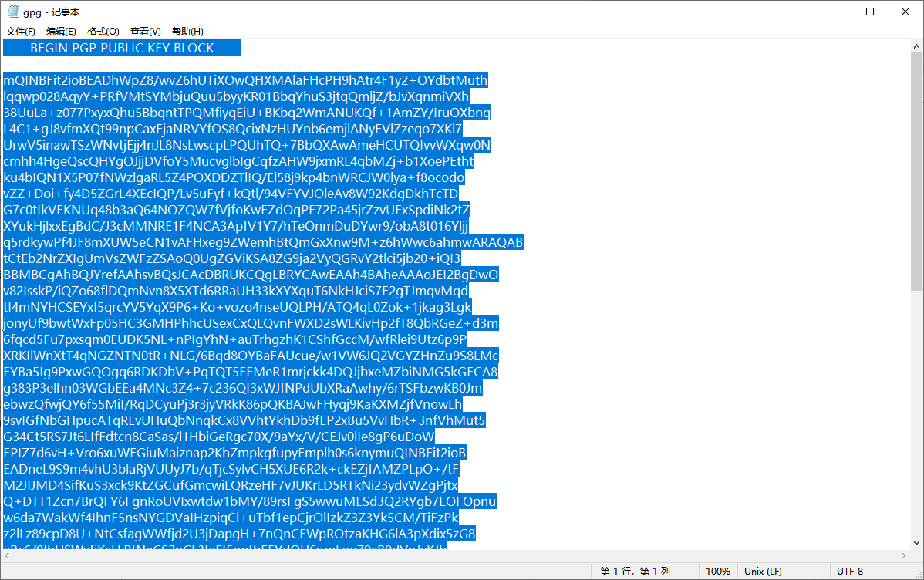This screenshot has width=924, height=580.
Task: Click the horizontal scrollbar track
Action: click(x=456, y=556)
